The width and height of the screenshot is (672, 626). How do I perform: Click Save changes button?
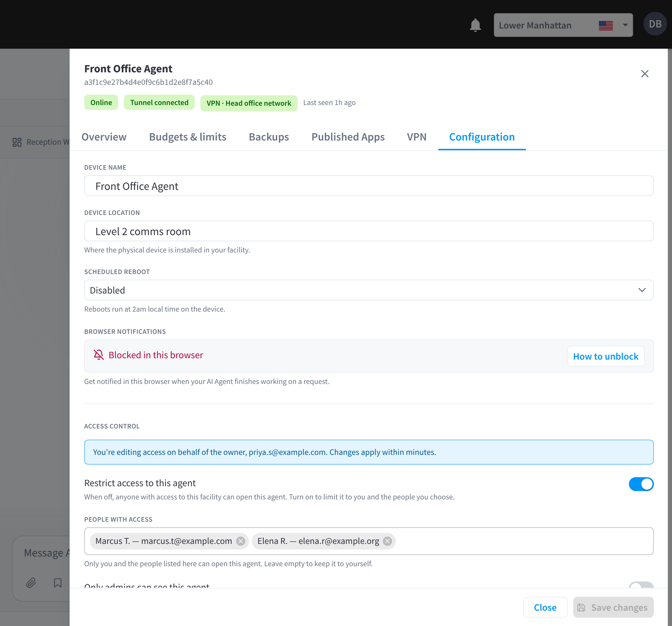pyautogui.click(x=613, y=607)
